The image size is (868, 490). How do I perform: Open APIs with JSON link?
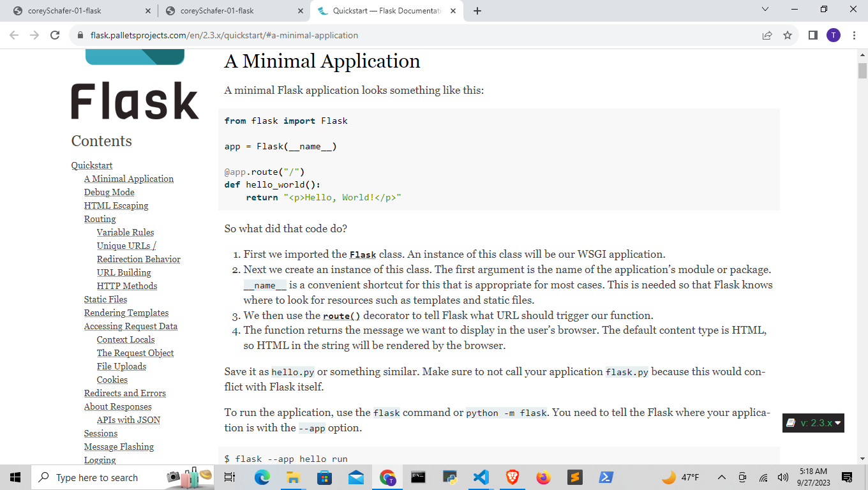pyautogui.click(x=129, y=420)
